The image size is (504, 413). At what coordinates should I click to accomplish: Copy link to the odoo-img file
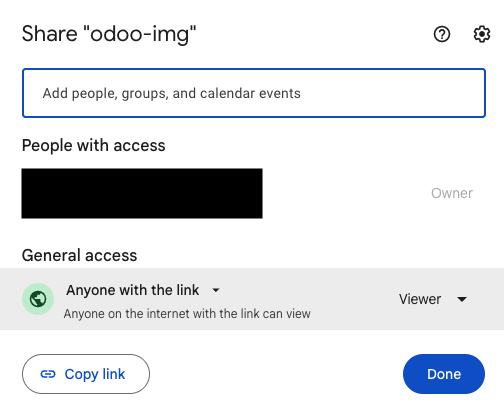(86, 374)
